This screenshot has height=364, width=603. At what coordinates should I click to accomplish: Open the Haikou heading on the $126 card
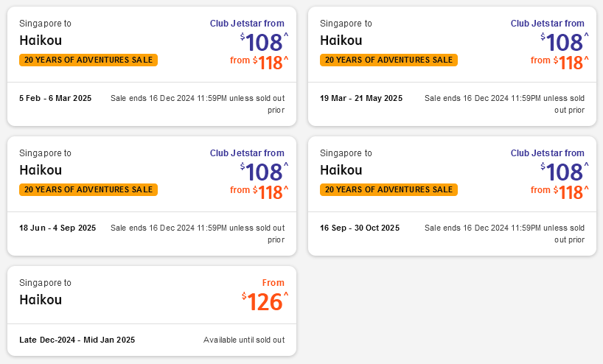pyautogui.click(x=41, y=300)
